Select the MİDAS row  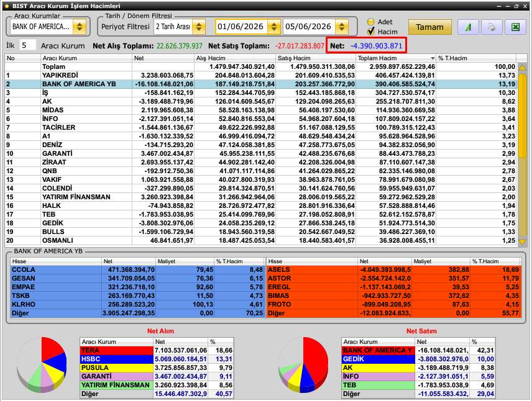(260, 110)
